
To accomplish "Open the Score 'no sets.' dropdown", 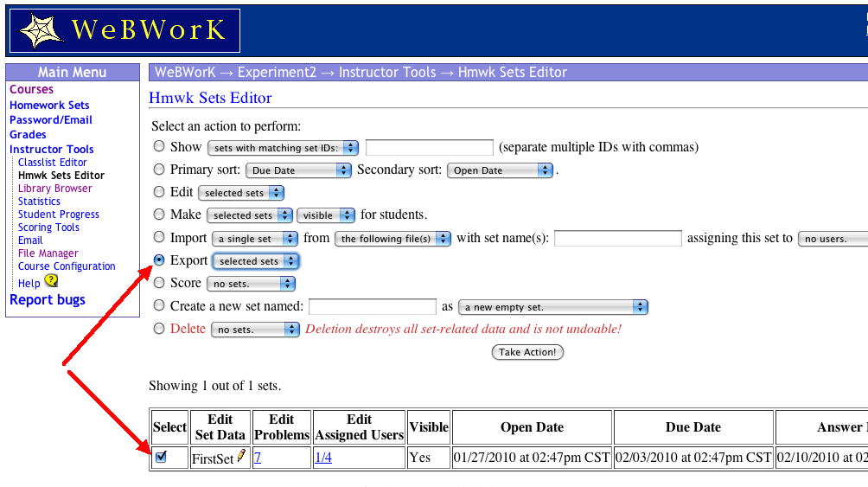I will click(251, 284).
